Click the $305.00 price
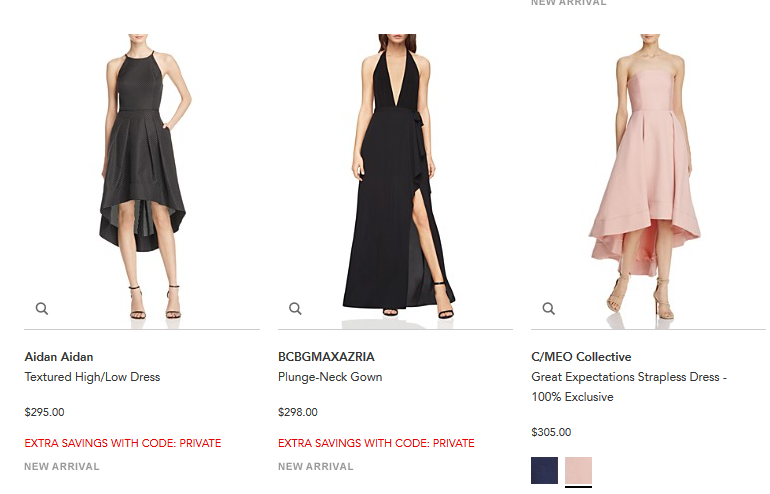The image size is (770, 494). tap(551, 432)
